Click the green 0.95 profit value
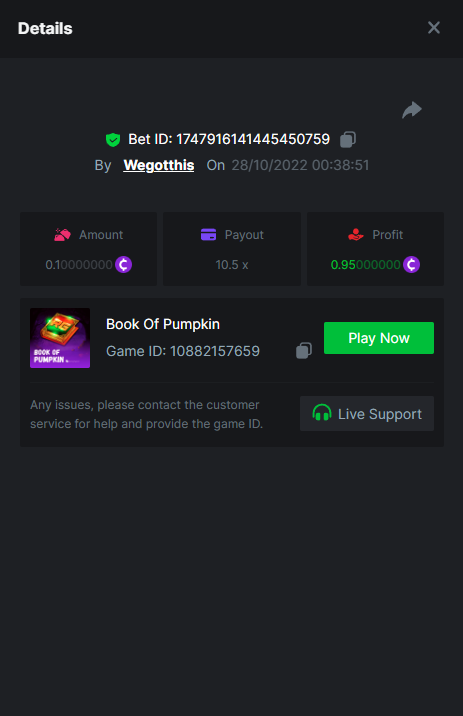463x716 pixels. point(366,265)
